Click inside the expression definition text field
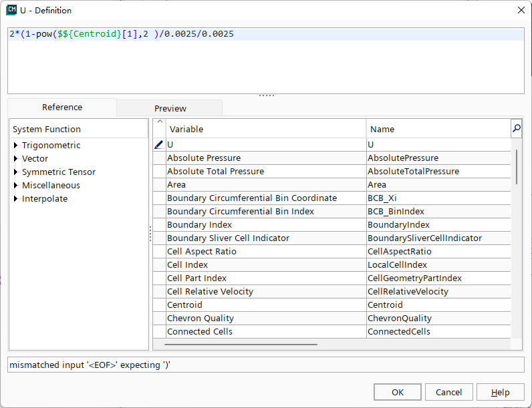532x408 pixels. click(x=265, y=63)
